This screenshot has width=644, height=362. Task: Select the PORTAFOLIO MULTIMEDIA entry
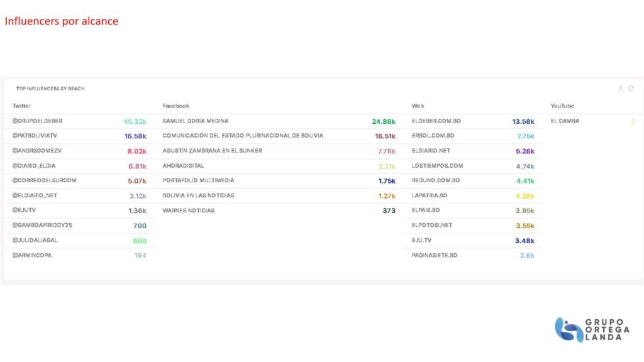point(198,180)
